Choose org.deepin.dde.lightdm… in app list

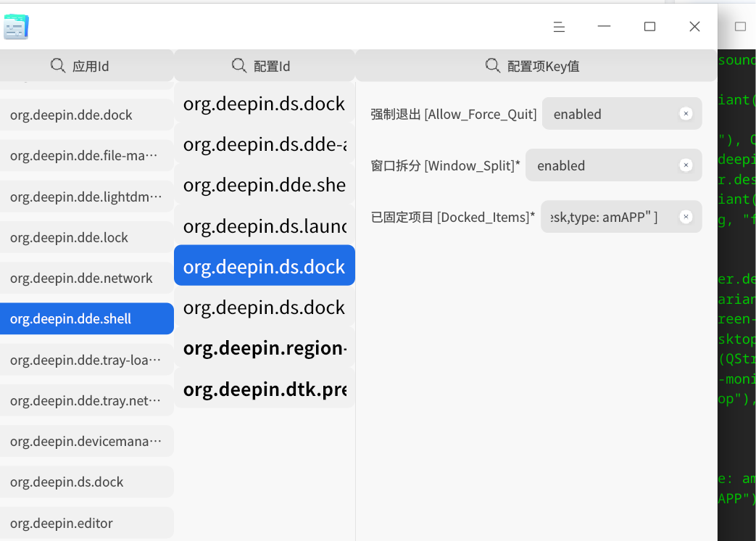click(87, 197)
